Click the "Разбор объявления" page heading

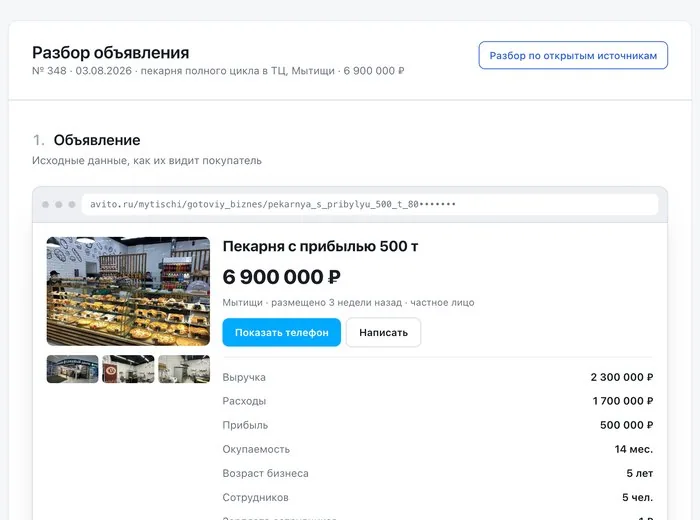coord(111,53)
